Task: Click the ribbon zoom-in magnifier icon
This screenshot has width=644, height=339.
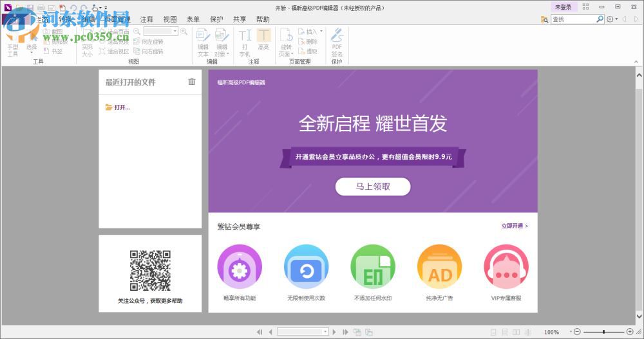Action: click(x=184, y=32)
